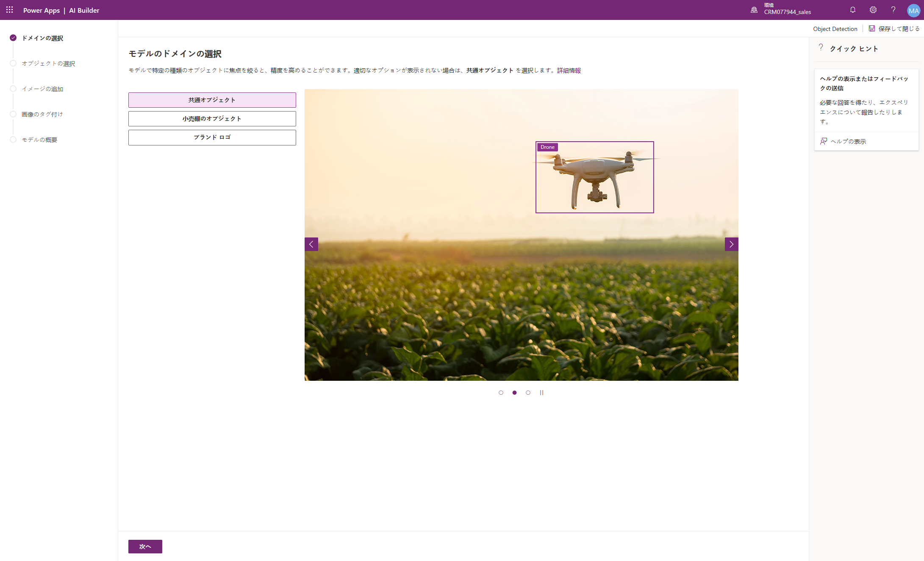
Task: Select the first carousel dot
Action: pyautogui.click(x=501, y=393)
